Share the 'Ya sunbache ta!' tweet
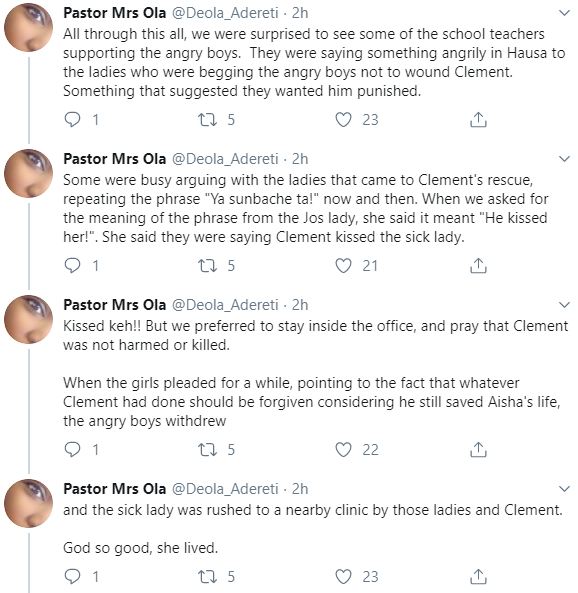The width and height of the screenshot is (578, 593). click(478, 265)
